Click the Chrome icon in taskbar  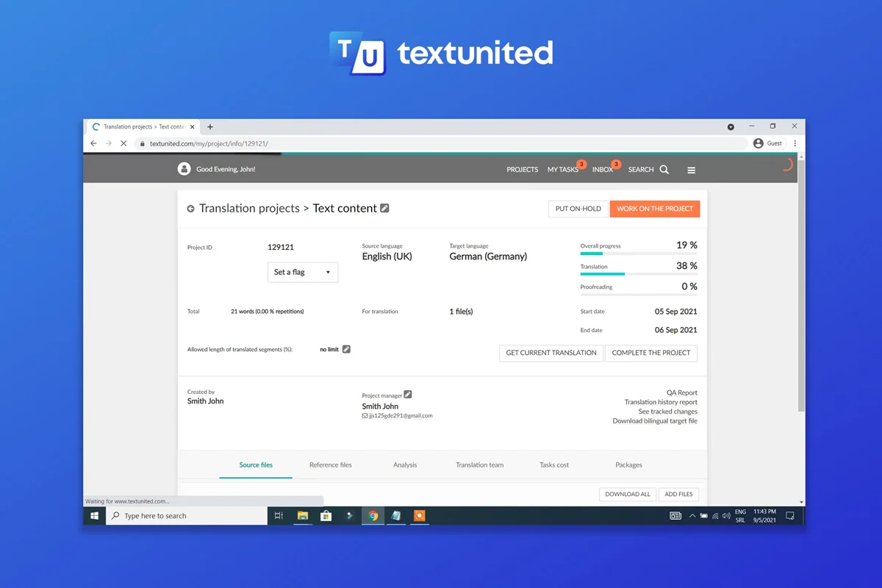pos(373,516)
